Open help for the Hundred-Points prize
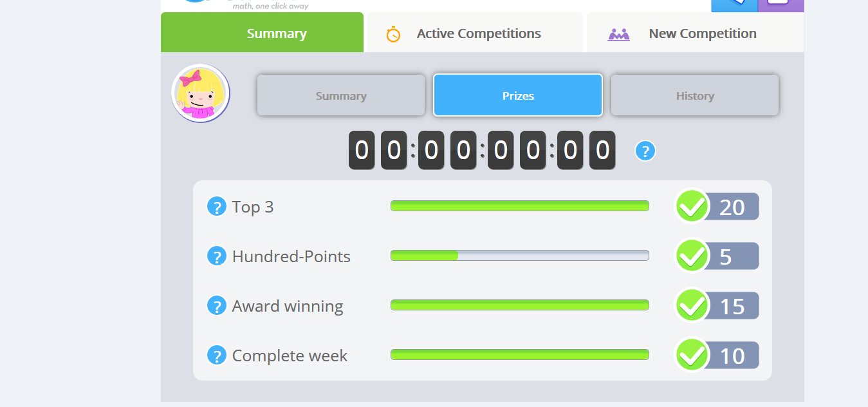The height and width of the screenshot is (407, 868). point(217,256)
